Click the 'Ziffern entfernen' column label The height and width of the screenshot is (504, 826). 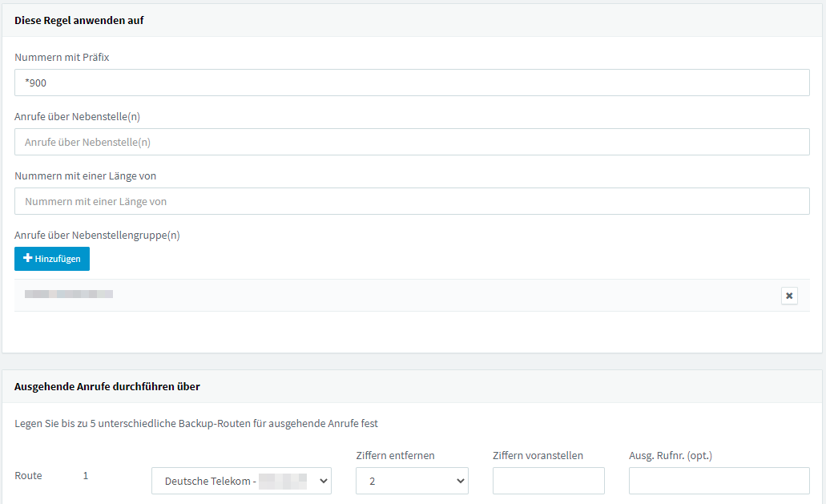click(x=395, y=455)
